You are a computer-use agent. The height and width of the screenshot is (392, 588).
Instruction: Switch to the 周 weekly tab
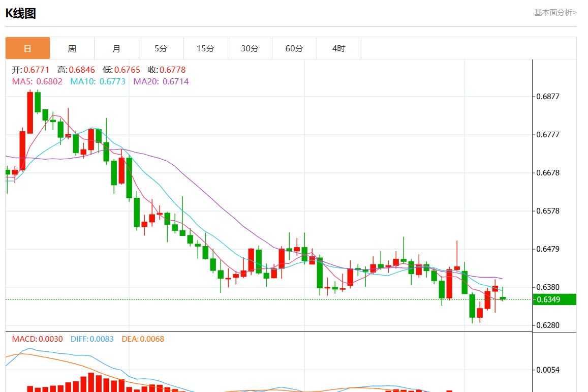click(x=72, y=48)
